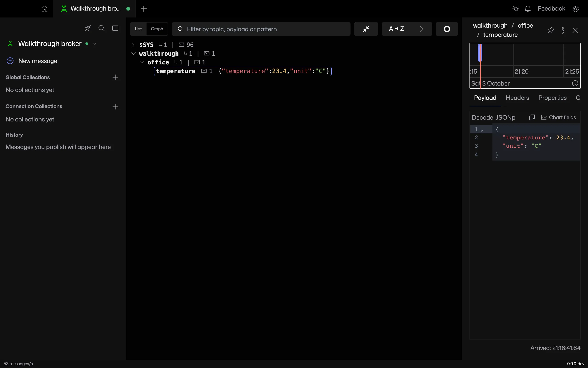Image resolution: width=588 pixels, height=368 pixels.
Task: Open the A→Z sort order dropdown
Action: pyautogui.click(x=407, y=29)
